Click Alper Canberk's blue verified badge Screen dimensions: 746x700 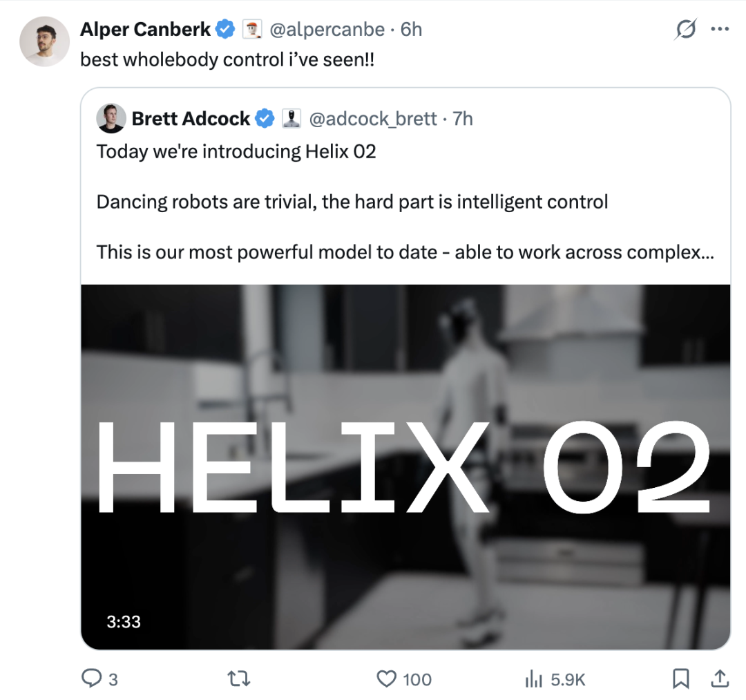tap(225, 30)
